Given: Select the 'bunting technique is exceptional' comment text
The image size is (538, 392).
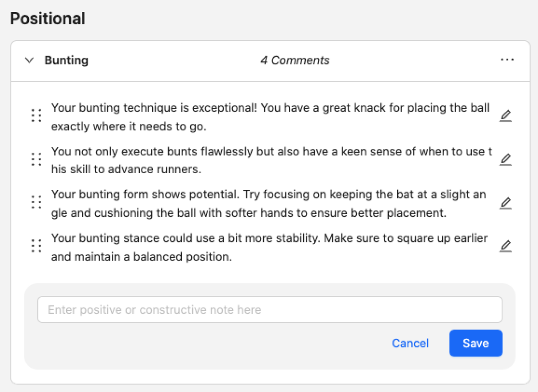Looking at the screenshot, I should pos(270,117).
